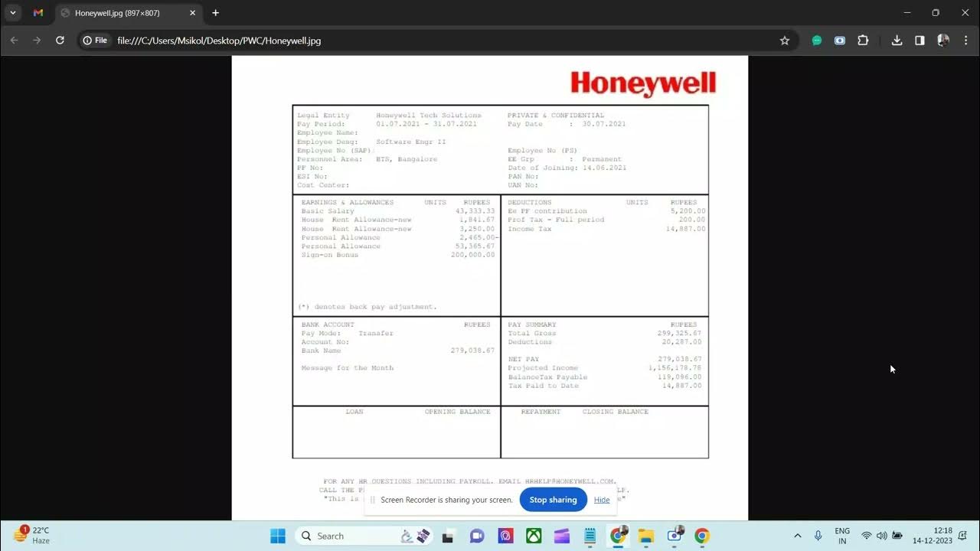This screenshot has width=980, height=551.
Task: Click the taskbar Search box
Action: coord(366,536)
